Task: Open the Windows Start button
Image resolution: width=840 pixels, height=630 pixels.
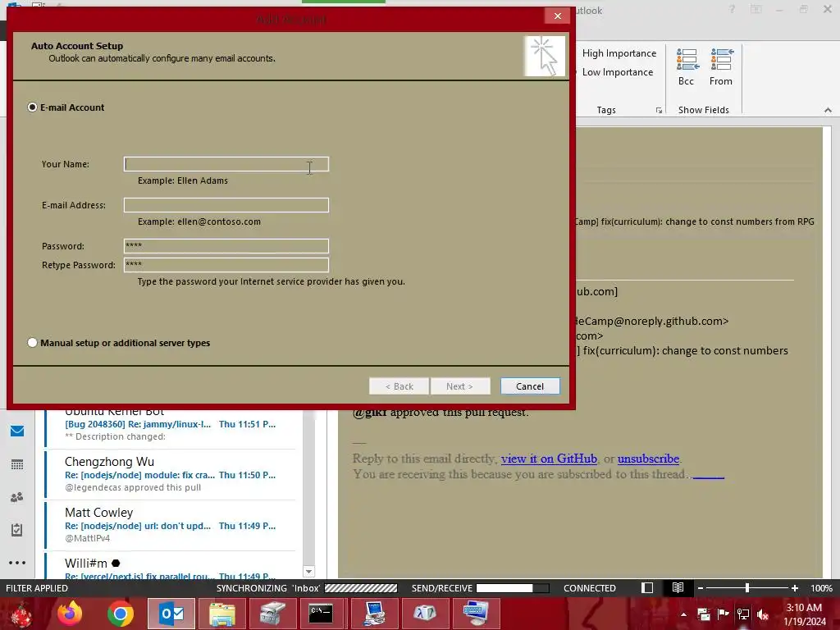Action: click(21, 614)
